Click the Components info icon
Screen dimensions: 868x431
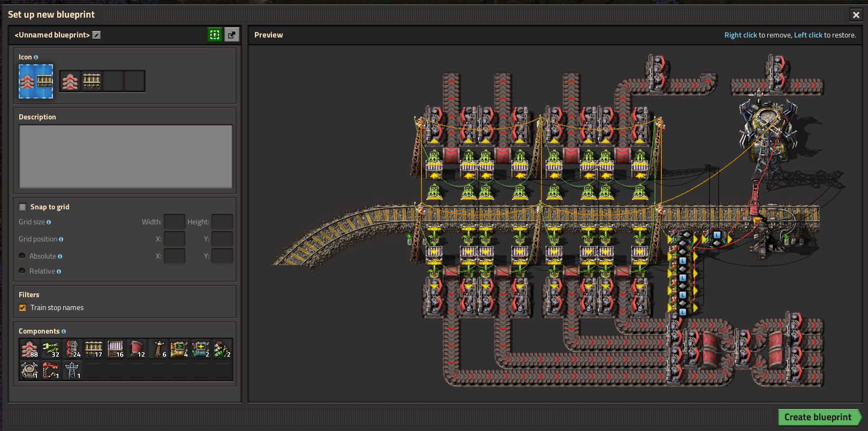click(x=64, y=331)
